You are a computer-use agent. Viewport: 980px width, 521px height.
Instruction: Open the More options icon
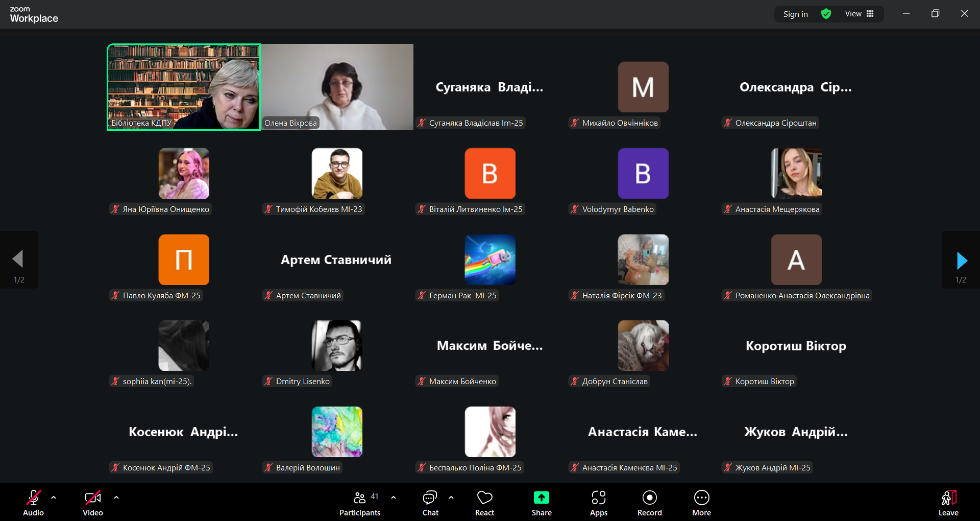click(x=701, y=498)
